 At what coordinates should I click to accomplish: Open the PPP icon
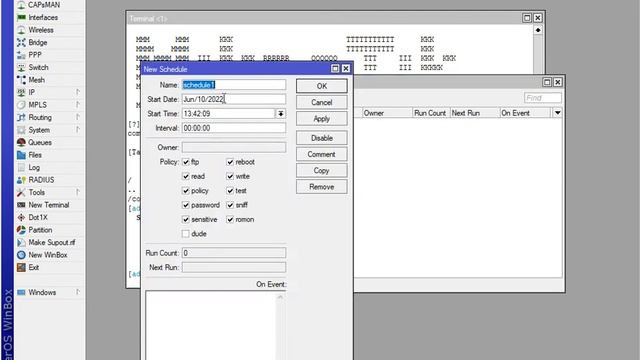pos(21,55)
